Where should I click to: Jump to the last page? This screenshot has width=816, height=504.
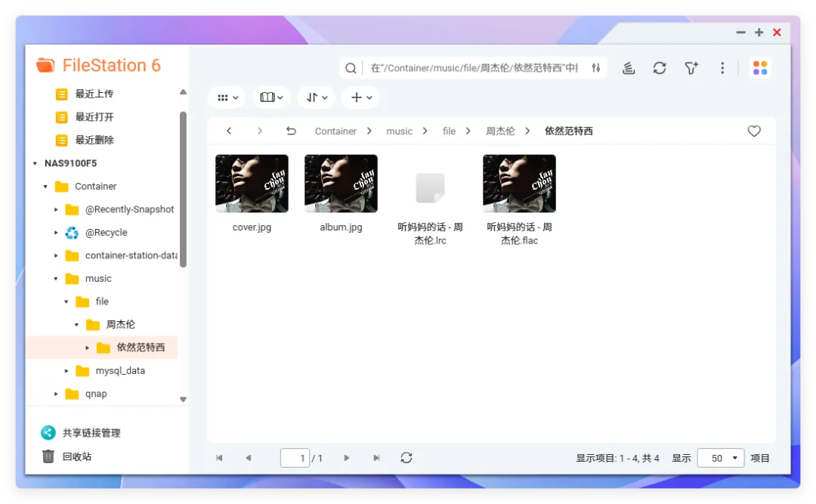(376, 458)
